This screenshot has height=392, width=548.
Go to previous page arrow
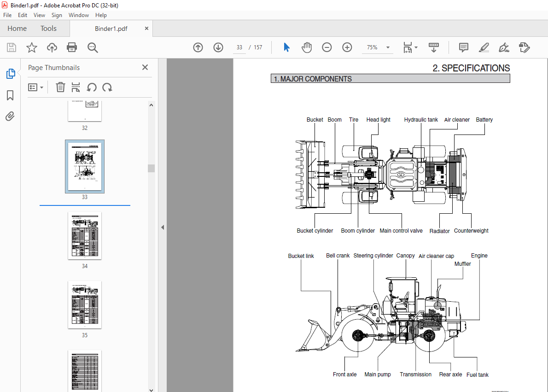pyautogui.click(x=198, y=47)
